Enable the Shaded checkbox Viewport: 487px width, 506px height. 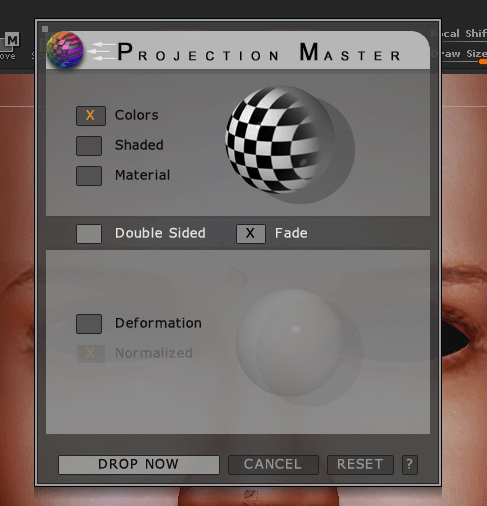[89, 146]
